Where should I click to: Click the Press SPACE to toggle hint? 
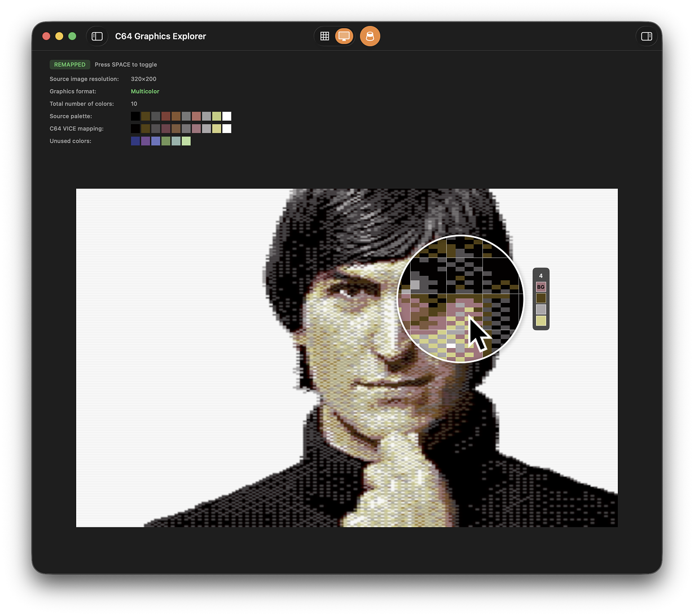(x=125, y=64)
